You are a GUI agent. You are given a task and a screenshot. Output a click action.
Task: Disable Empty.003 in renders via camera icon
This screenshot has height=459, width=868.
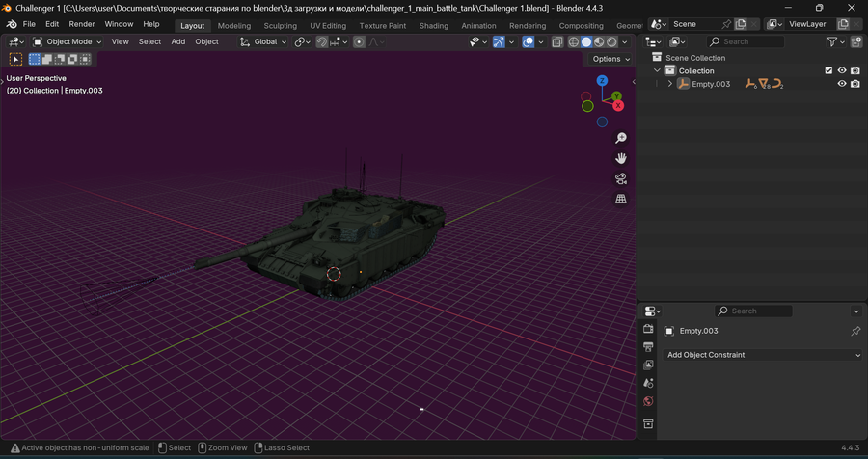pos(855,84)
